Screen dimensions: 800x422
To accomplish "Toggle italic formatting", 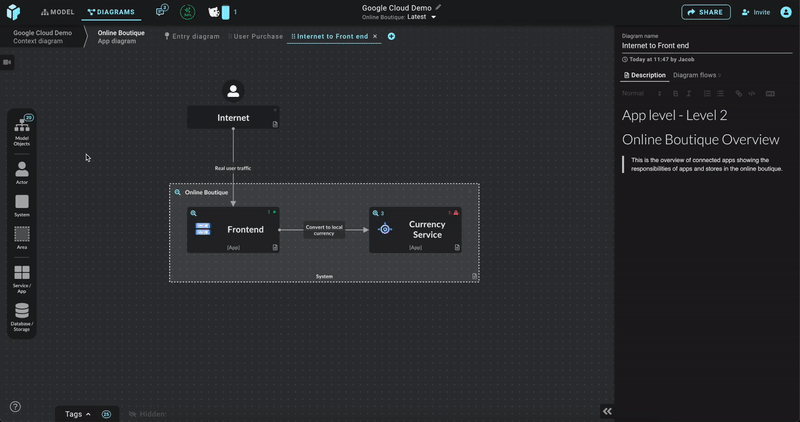I will [x=689, y=93].
